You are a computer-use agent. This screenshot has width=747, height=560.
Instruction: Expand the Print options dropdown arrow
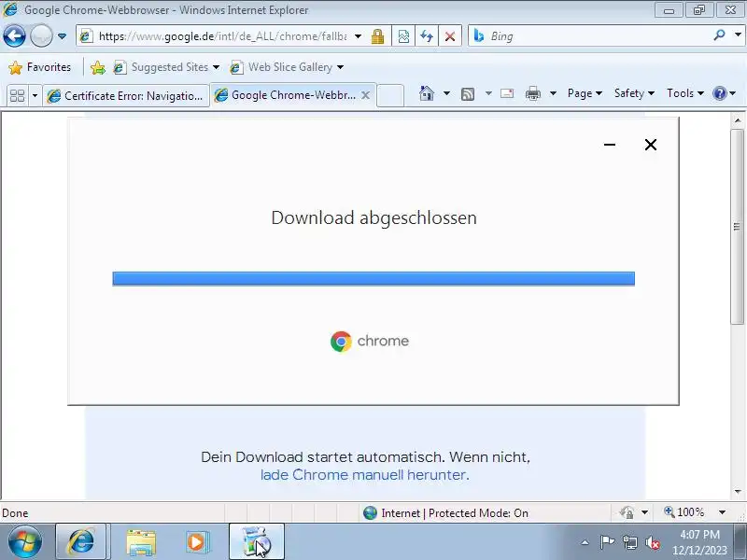[553, 93]
